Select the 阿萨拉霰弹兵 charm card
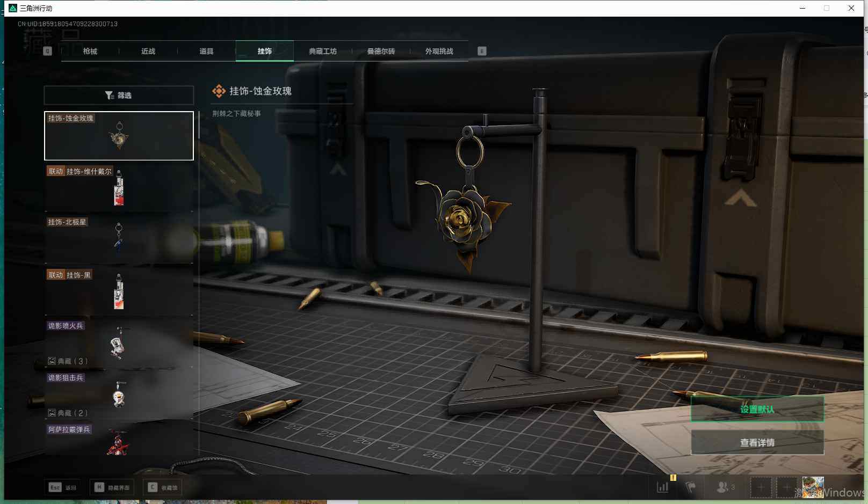The height and width of the screenshot is (504, 868). [x=119, y=440]
